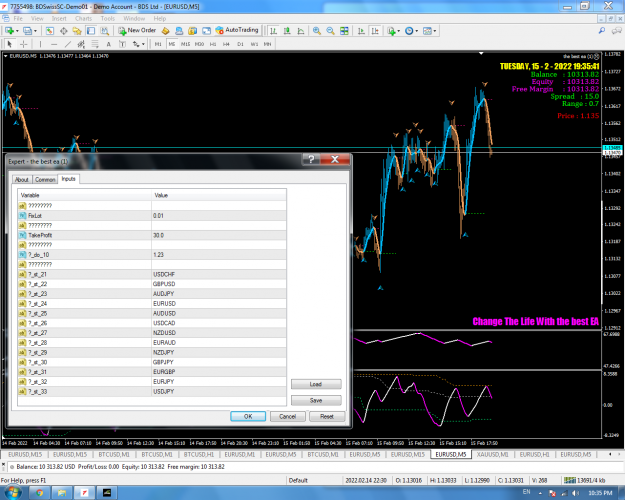
Task: Draw a vertical line tool
Action: [40, 44]
